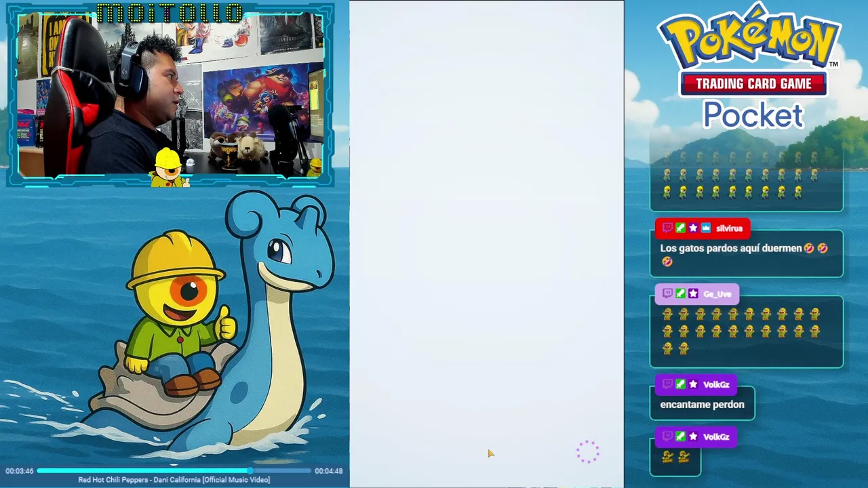Screen dimensions: 868x488
Task: Click the red 'Trading Card Game' banner
Action: [753, 84]
